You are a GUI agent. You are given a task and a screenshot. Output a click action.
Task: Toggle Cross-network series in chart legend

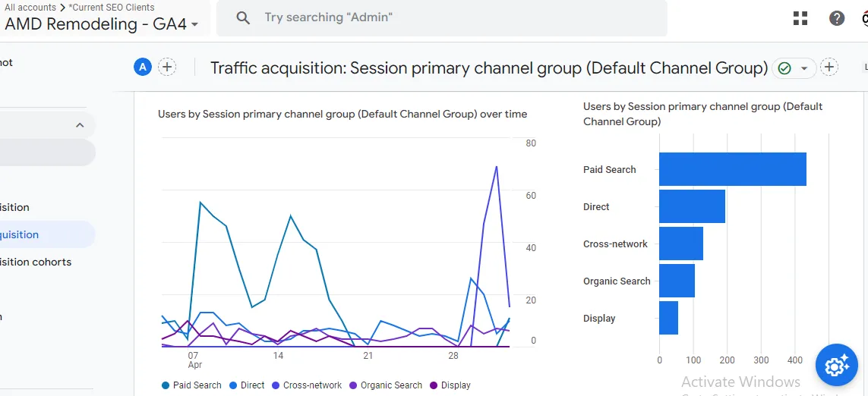[x=307, y=385]
